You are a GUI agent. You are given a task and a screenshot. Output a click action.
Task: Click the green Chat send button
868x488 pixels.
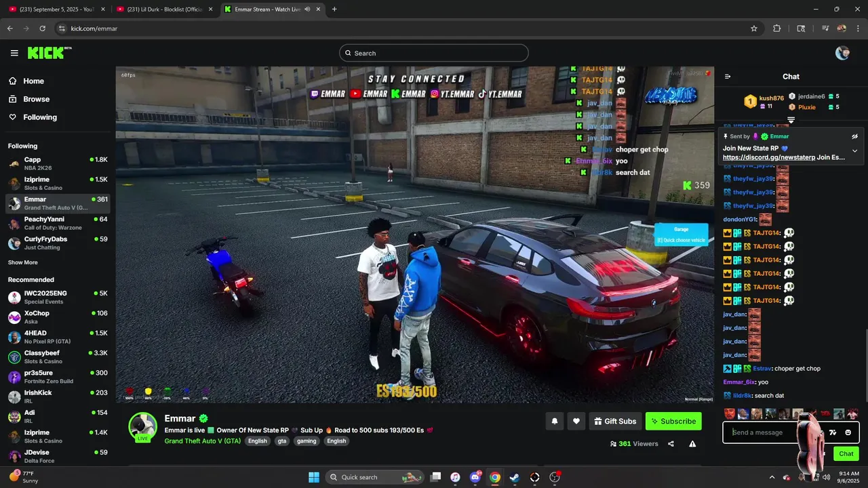pos(846,453)
